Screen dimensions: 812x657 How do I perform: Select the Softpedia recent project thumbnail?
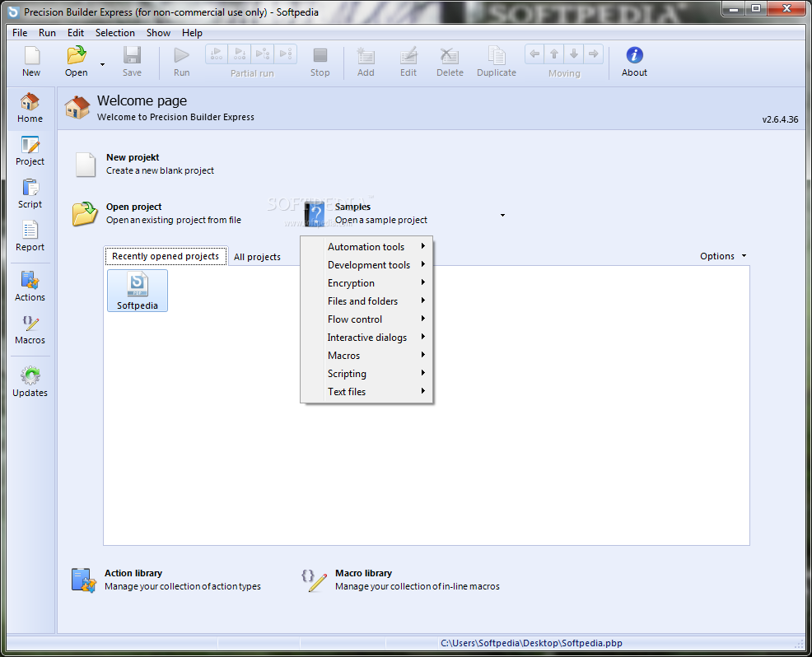coord(138,291)
